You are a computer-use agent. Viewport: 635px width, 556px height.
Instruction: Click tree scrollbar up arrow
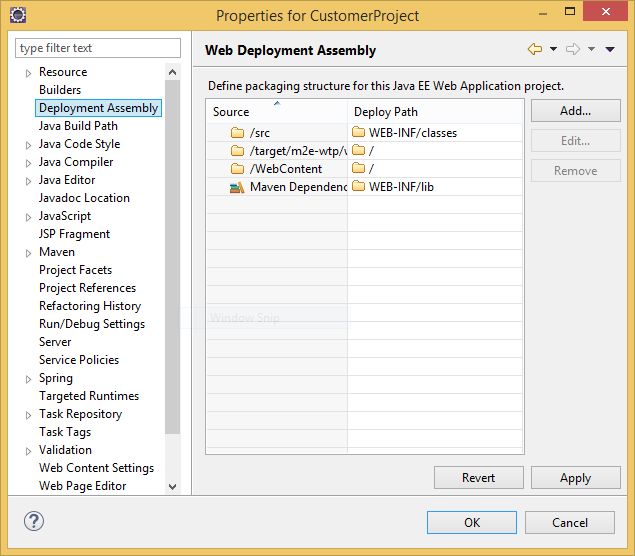point(173,72)
